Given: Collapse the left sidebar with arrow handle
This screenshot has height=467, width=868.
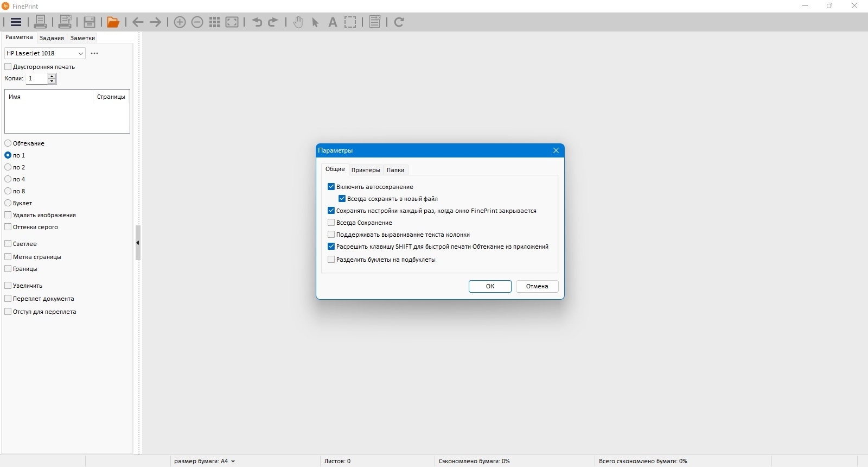Looking at the screenshot, I should tap(138, 243).
